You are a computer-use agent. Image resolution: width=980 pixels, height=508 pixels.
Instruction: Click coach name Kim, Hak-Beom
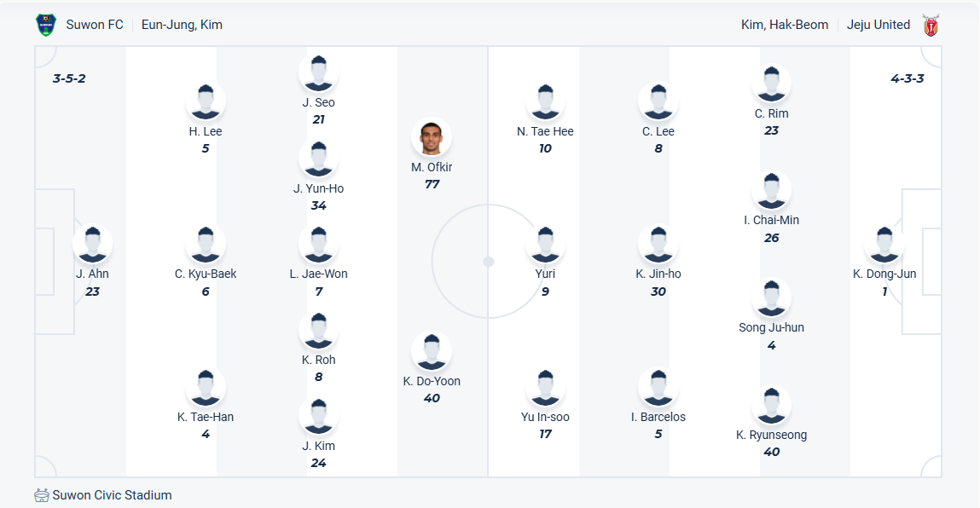[x=785, y=25]
